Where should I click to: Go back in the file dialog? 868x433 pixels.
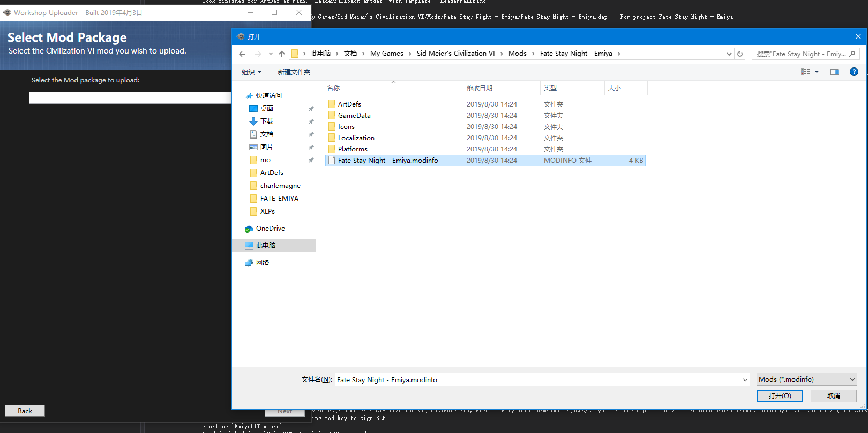(x=242, y=54)
